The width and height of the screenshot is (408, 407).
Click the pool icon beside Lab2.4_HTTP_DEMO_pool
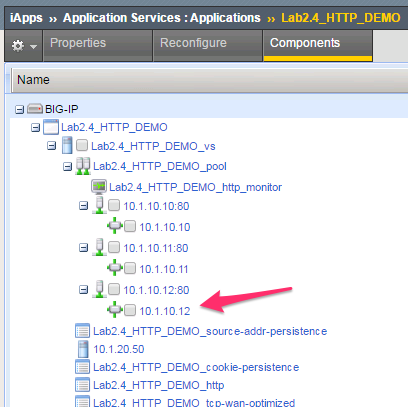[83, 166]
